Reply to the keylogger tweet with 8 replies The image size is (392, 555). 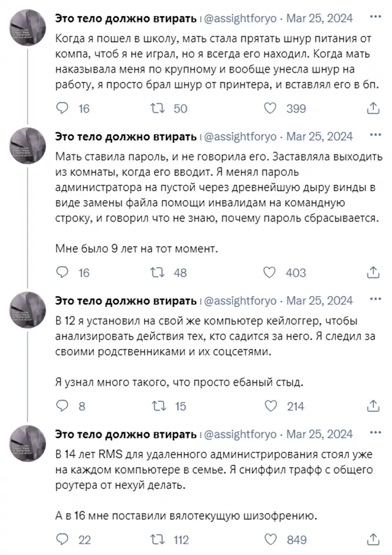click(x=64, y=406)
